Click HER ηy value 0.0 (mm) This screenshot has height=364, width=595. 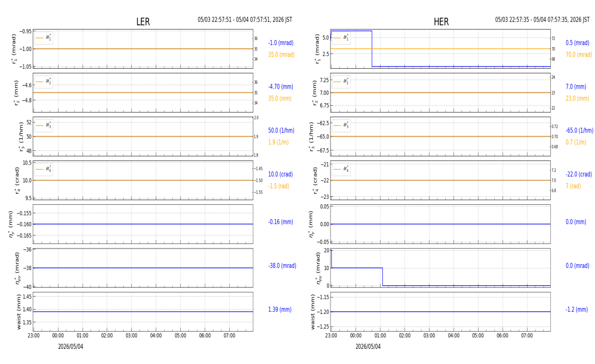pos(576,222)
